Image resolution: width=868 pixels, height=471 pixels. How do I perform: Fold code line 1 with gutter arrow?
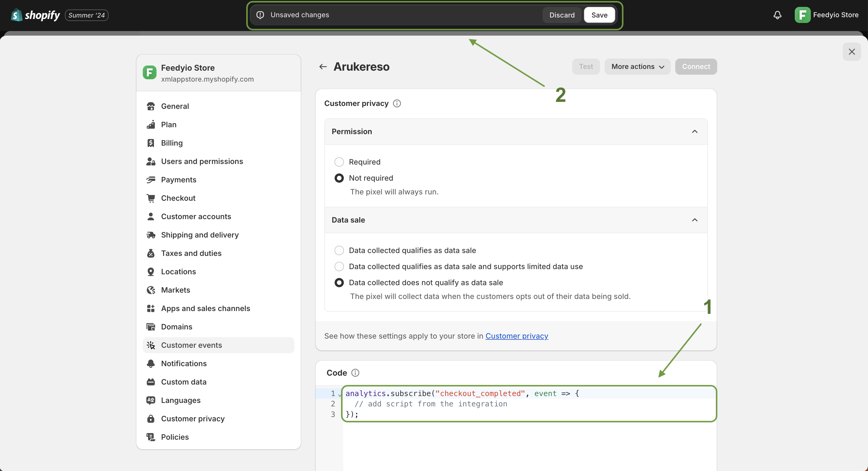340,394
